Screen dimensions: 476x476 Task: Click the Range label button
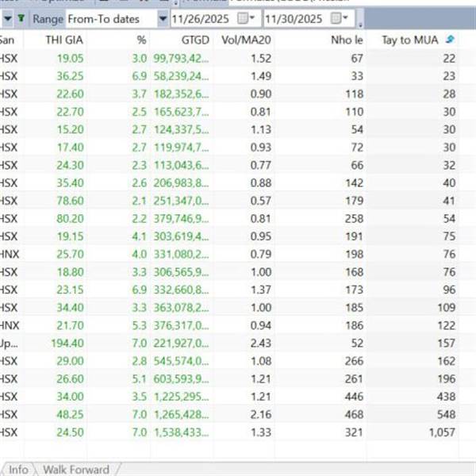[48, 19]
